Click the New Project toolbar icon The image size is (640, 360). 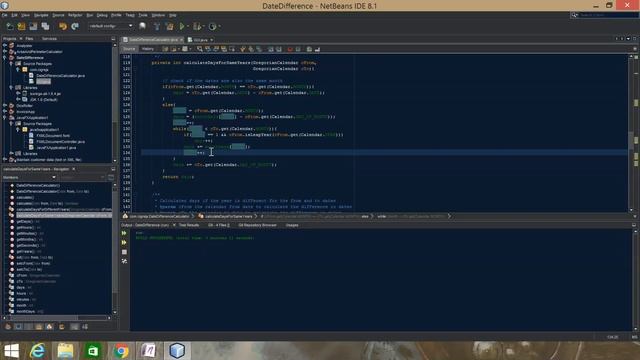pos(22,27)
